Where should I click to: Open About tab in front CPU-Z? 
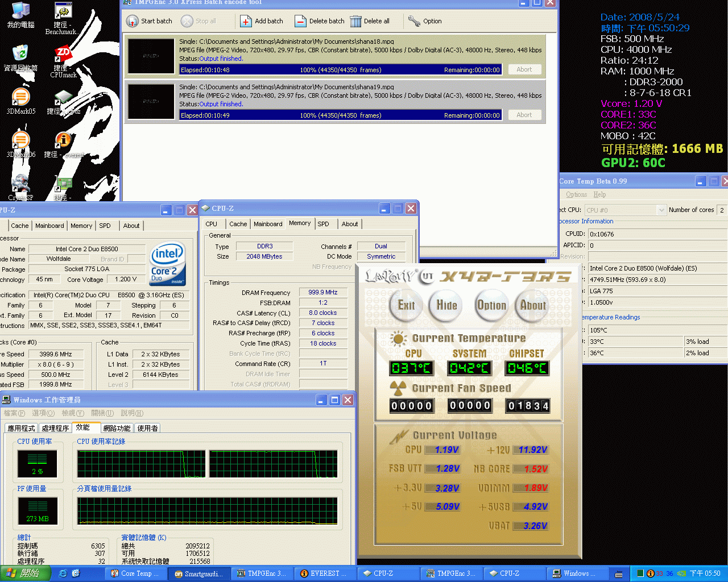(x=350, y=224)
